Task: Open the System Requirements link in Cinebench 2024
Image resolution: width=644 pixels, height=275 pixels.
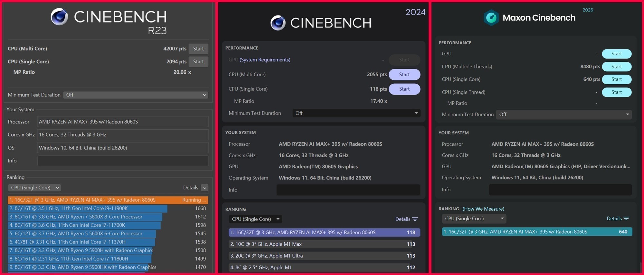Action: (x=265, y=60)
